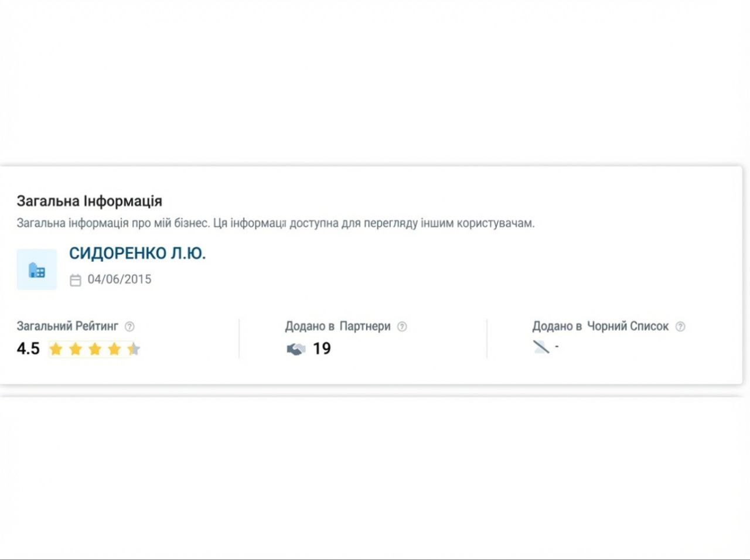Click the help icon next to Загальний Рейтинг
This screenshot has width=750, height=560.
129,327
